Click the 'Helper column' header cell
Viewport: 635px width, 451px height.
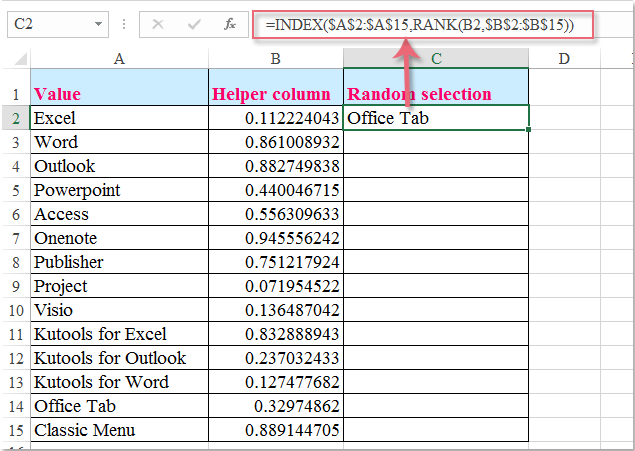pyautogui.click(x=276, y=87)
